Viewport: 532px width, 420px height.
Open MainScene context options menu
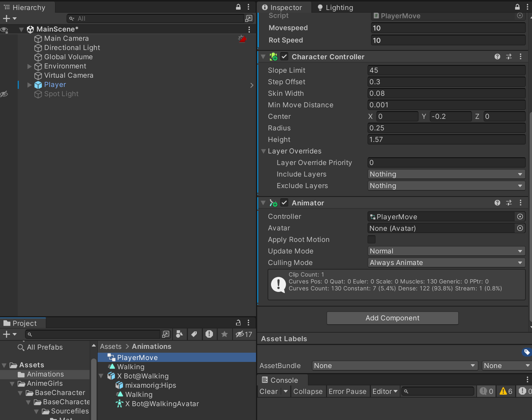tap(249, 29)
